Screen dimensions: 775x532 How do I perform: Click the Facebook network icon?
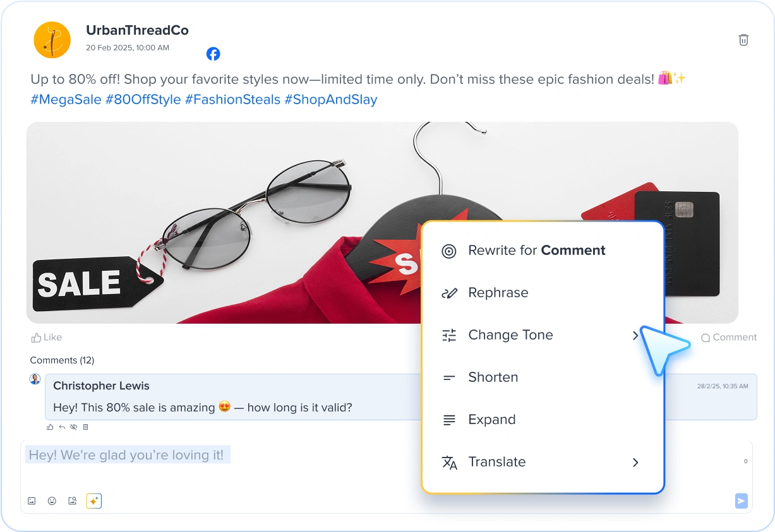213,54
